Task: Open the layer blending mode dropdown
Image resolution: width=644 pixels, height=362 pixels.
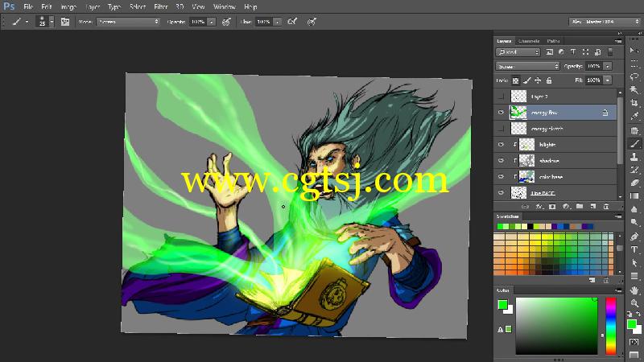Action: [x=527, y=66]
